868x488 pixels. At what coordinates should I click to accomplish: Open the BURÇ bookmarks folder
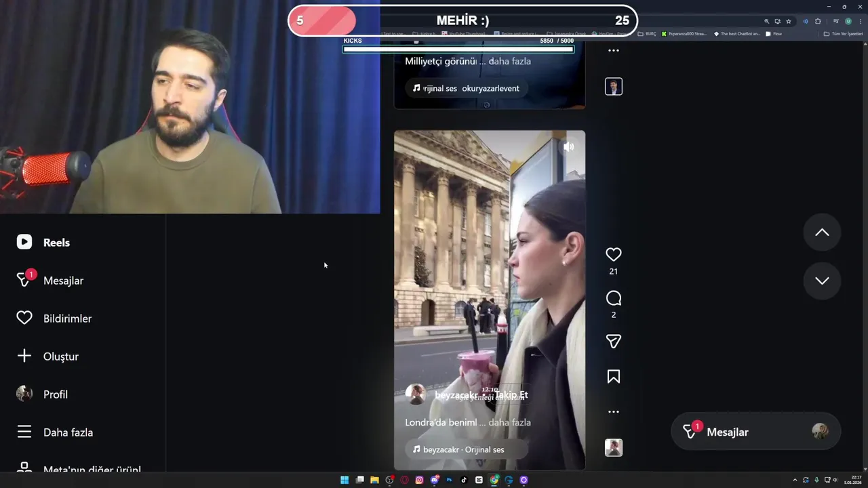[647, 33]
